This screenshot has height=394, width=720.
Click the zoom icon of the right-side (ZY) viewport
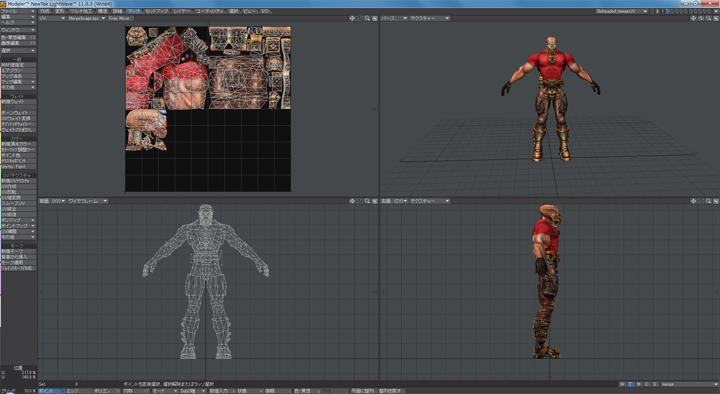click(x=709, y=201)
